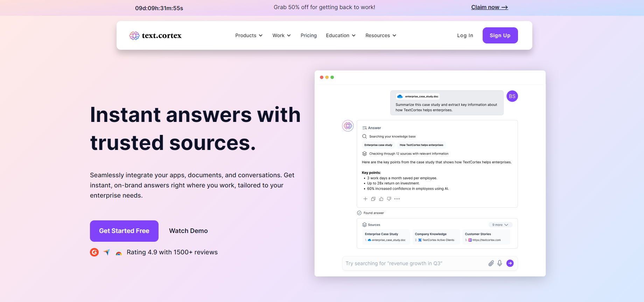Click the thumbs down icon under answer
The height and width of the screenshot is (302, 644).
[x=389, y=199]
